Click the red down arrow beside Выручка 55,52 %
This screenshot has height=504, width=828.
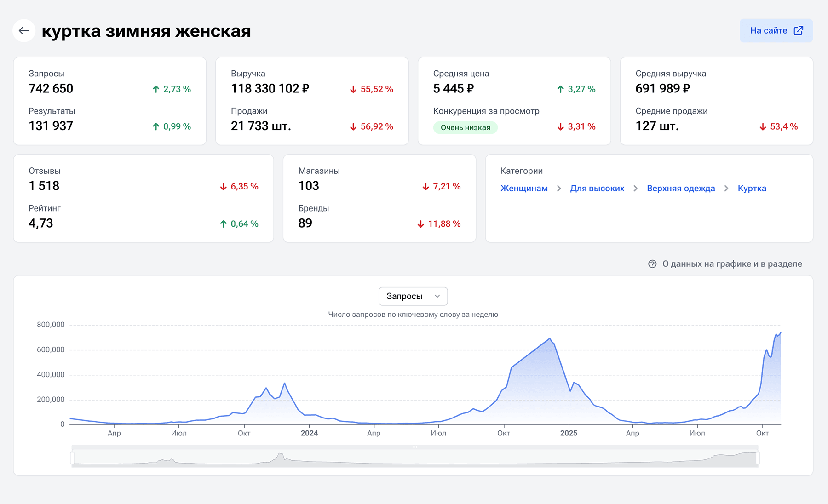pyautogui.click(x=353, y=89)
